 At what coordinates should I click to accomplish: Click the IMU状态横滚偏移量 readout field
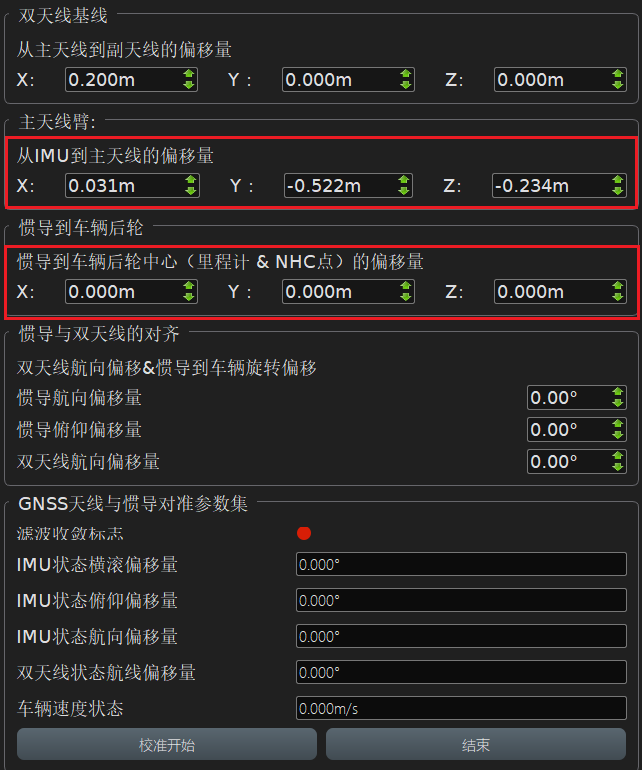(x=461, y=564)
